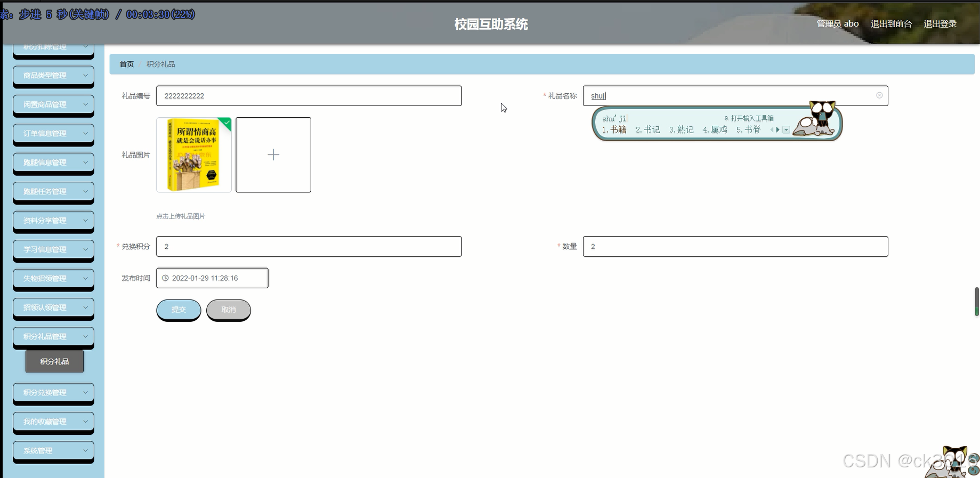This screenshot has width=980, height=478.
Task: Click 退出到前台 in the header
Action: 891,23
